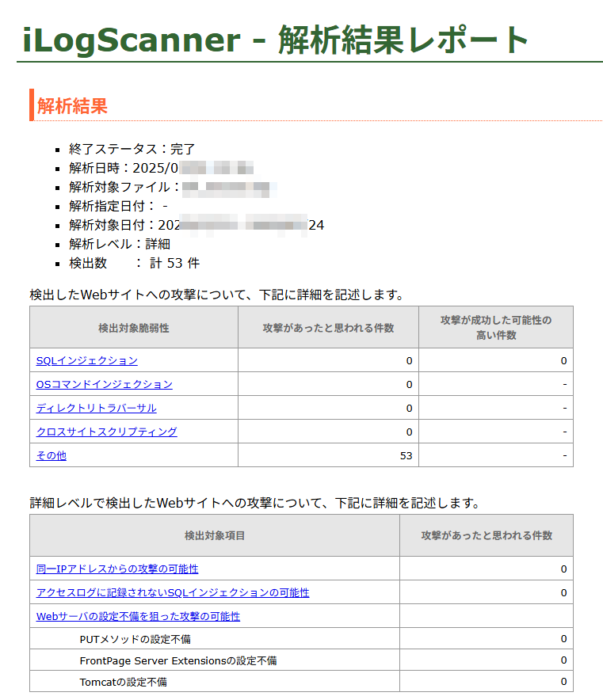This screenshot has width=603, height=700.
Task: Click the 検出対象項目 column header
Action: pos(215,535)
